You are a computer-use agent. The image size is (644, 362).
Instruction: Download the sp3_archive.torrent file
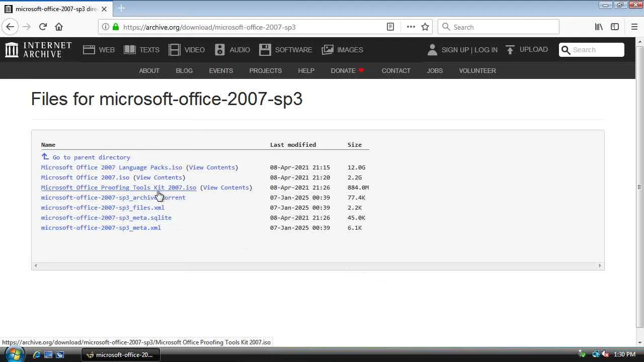[113, 198]
